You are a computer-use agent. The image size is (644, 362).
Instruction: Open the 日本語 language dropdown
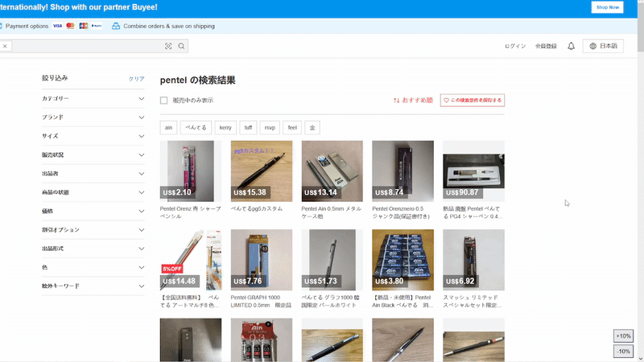[x=603, y=46]
